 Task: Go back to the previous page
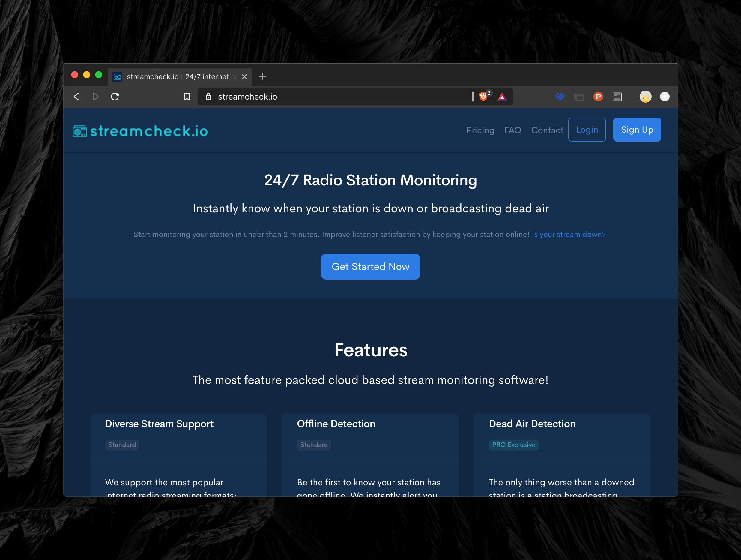pyautogui.click(x=77, y=97)
